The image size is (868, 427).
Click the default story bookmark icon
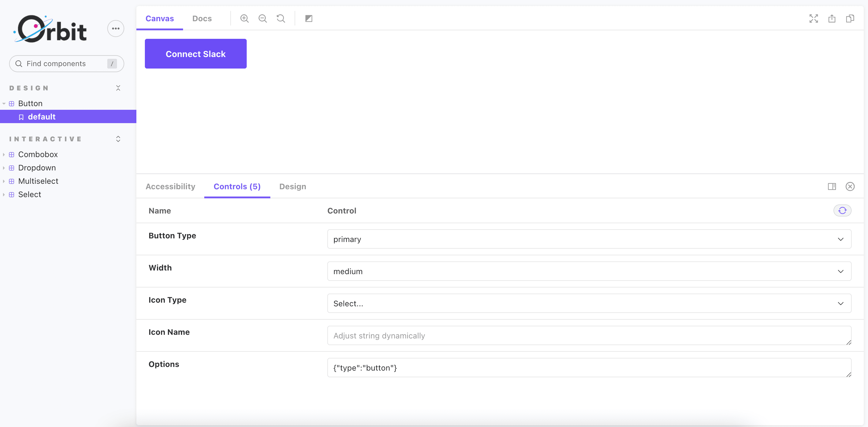point(21,117)
